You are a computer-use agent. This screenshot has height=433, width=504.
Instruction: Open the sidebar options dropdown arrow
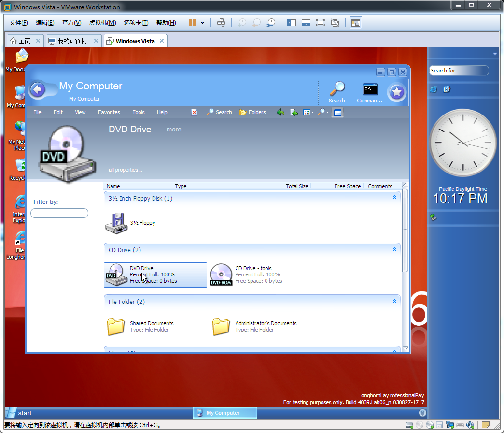(495, 54)
